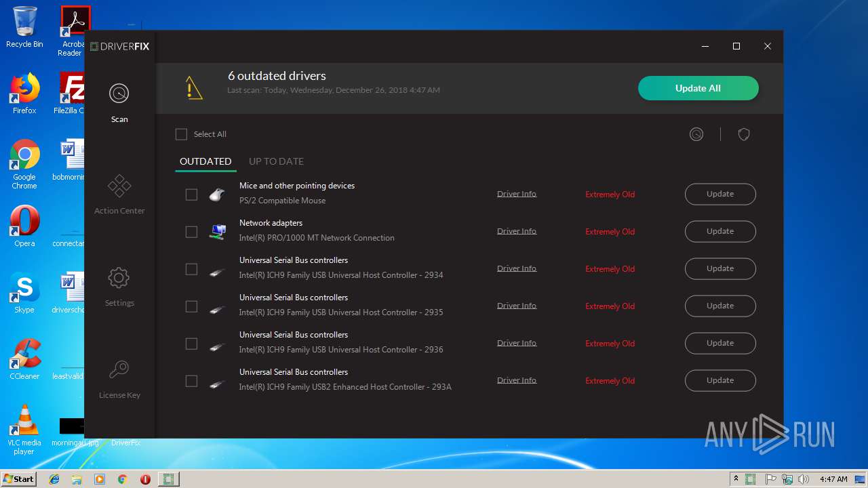
Task: Update the PS/2 Compatible Mouse driver
Action: (720, 194)
